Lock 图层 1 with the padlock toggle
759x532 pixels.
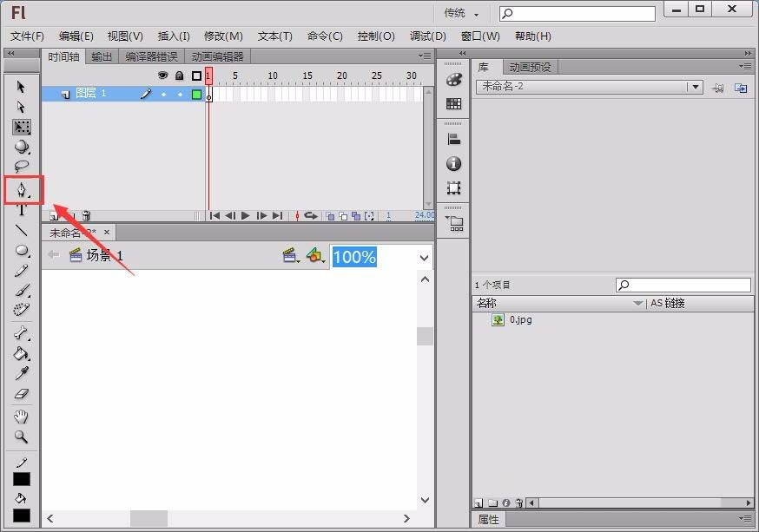click(180, 94)
